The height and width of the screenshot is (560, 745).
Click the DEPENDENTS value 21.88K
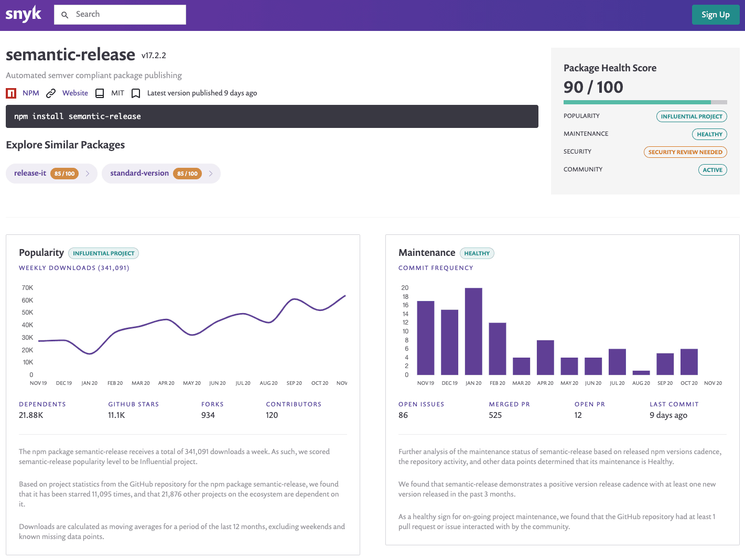pos(31,415)
